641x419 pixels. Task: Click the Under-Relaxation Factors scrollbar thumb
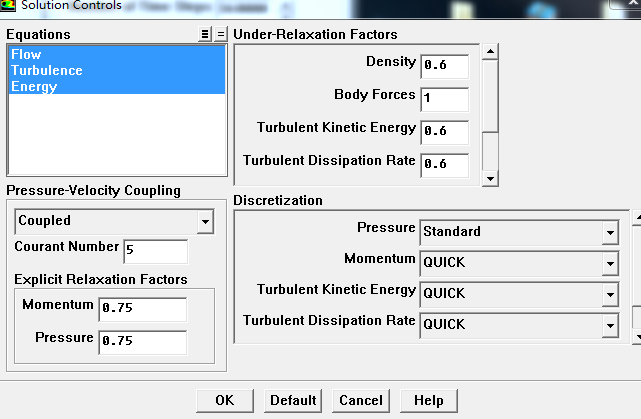(x=490, y=99)
